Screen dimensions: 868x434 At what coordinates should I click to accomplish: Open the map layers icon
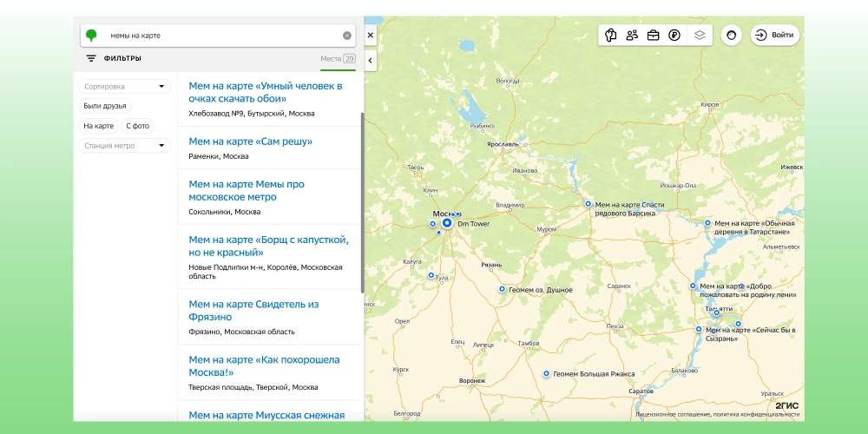(699, 36)
